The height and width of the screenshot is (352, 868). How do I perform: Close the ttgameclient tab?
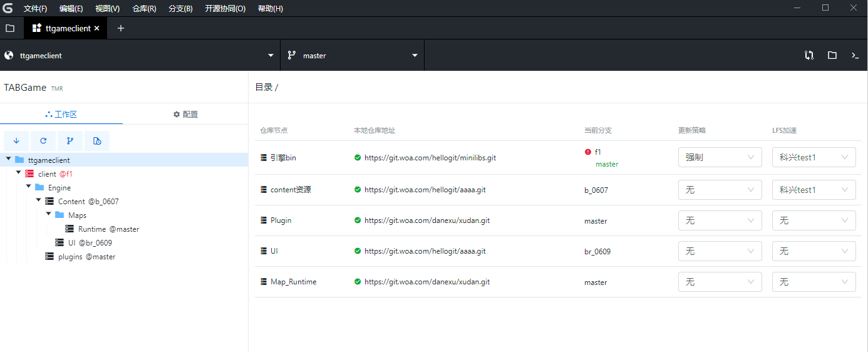[x=97, y=28]
